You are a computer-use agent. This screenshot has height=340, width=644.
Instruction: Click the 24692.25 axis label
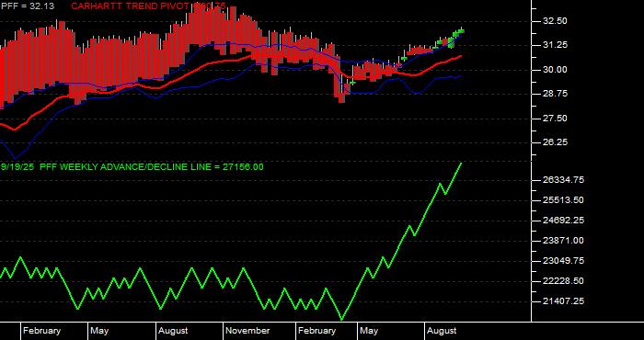coord(563,221)
